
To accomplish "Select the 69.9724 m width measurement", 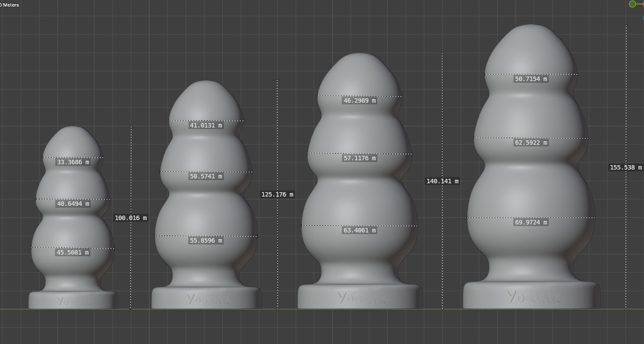I will coord(531,223).
